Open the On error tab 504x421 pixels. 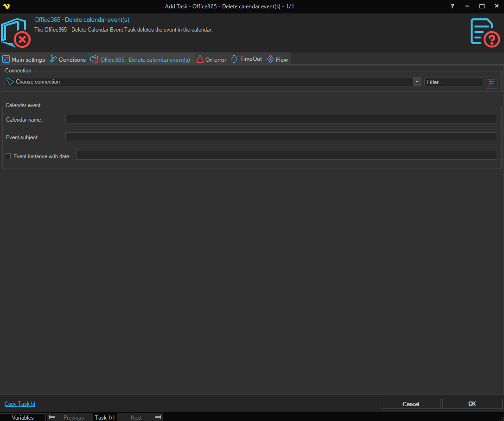click(x=211, y=59)
